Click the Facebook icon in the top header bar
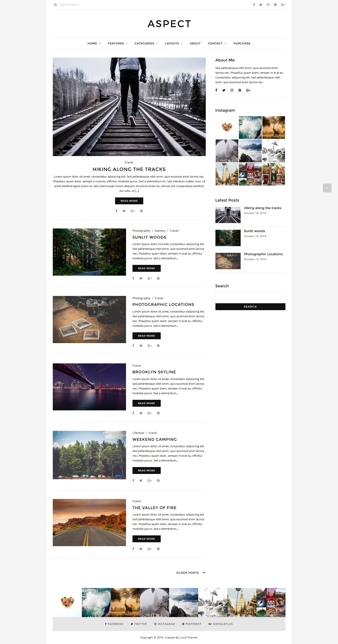This screenshot has height=644, width=338. (254, 5)
